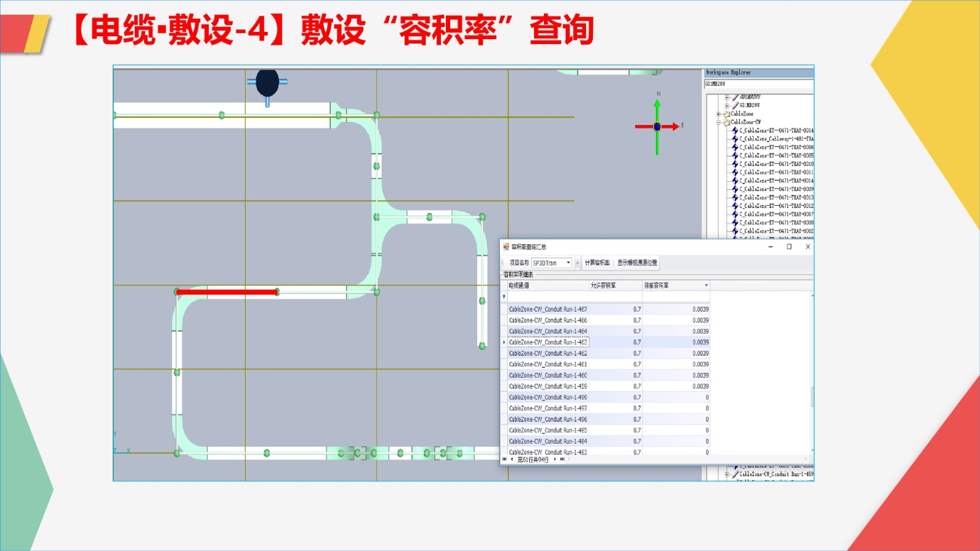Click the GD1MB29V pencil icon in tree
The width and height of the screenshot is (980, 551).
click(x=735, y=105)
